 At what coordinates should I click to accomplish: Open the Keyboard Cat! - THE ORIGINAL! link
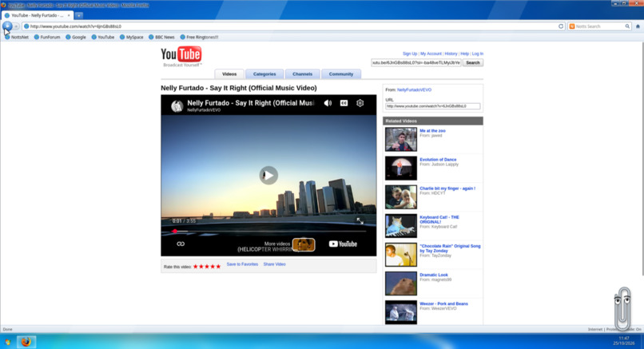pos(439,220)
